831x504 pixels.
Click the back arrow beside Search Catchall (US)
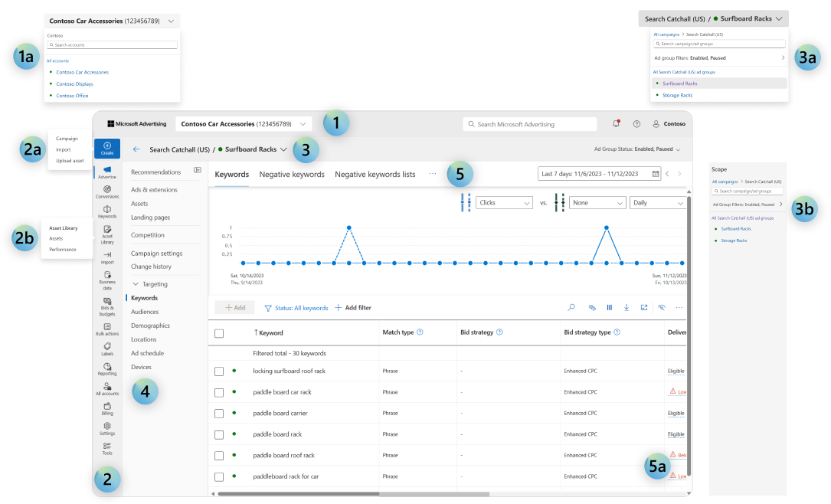point(136,149)
